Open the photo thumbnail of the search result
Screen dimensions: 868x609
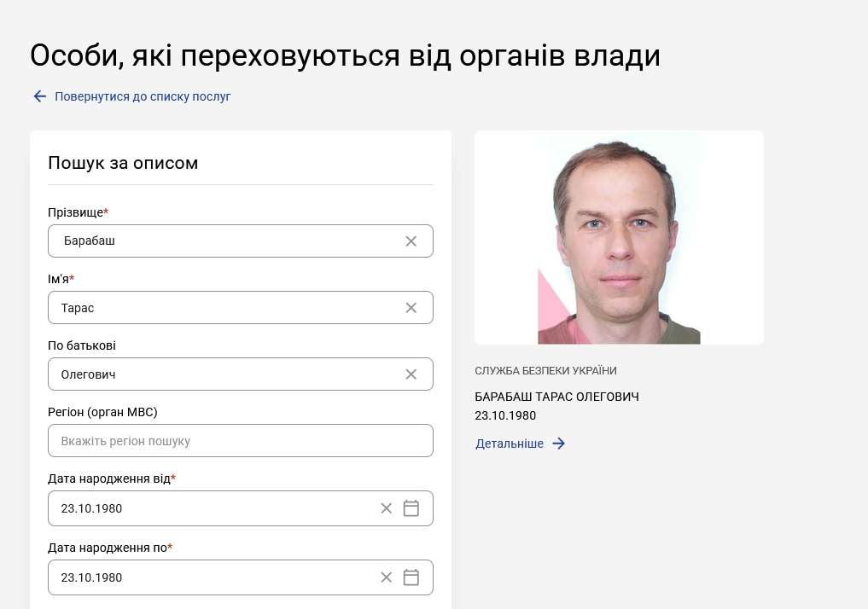tap(619, 238)
